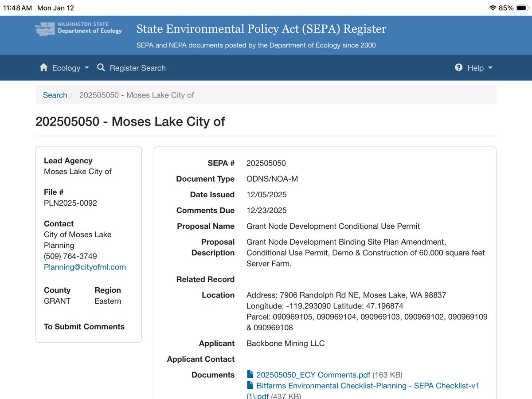Click the SEPA # value 202505050
Image resolution: width=532 pixels, height=399 pixels.
266,163
